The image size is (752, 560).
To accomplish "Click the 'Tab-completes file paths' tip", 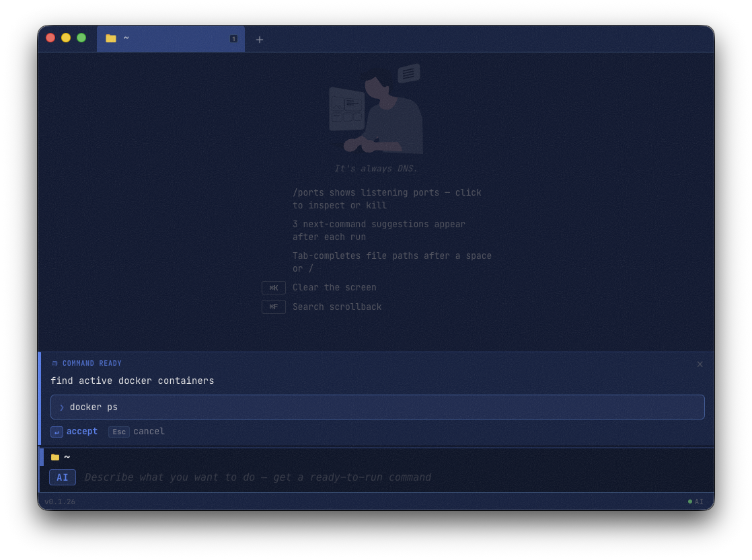I will pos(392,262).
